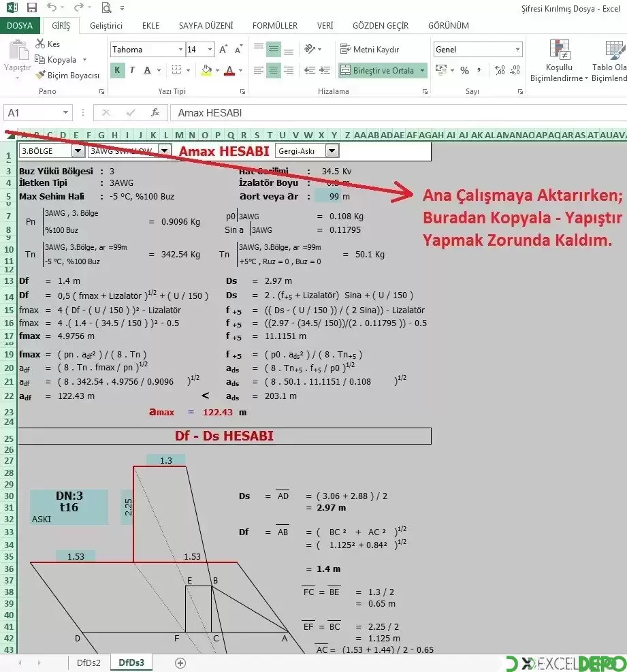Apply the comma thousands separator style

(479, 70)
